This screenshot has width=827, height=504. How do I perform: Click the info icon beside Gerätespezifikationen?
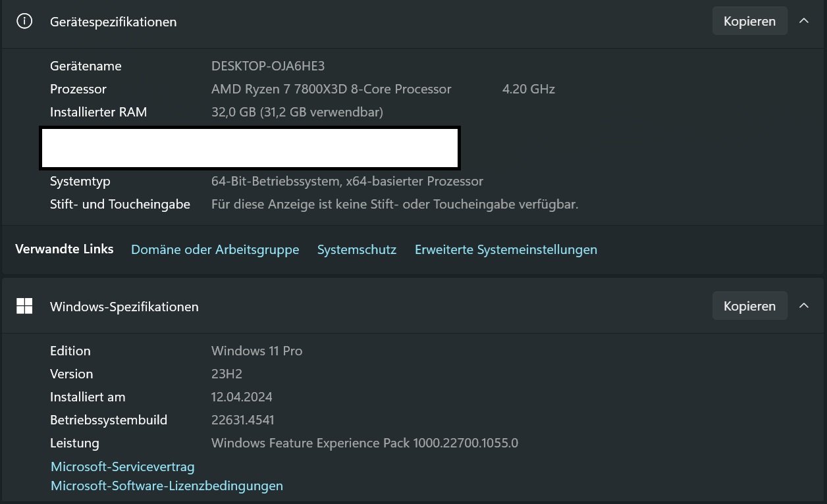(24, 21)
